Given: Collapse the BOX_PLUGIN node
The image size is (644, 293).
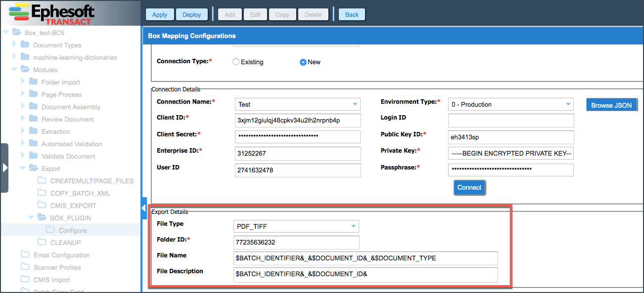Looking at the screenshot, I should 31,218.
